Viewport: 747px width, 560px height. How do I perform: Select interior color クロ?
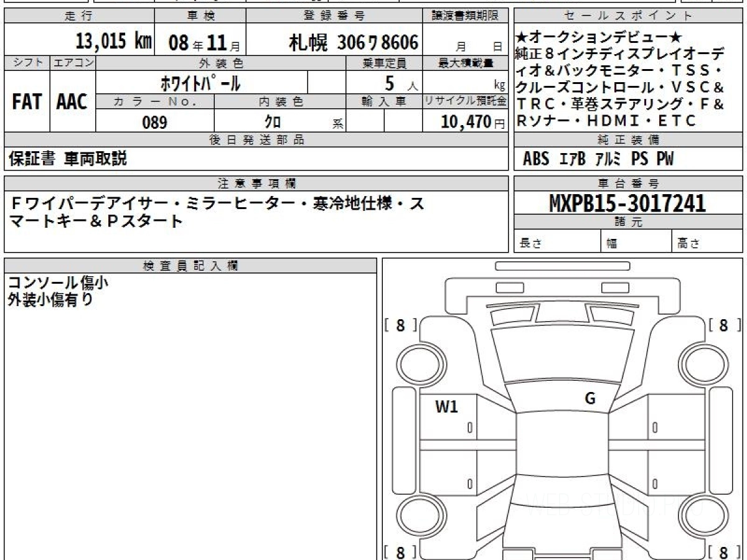click(x=273, y=122)
